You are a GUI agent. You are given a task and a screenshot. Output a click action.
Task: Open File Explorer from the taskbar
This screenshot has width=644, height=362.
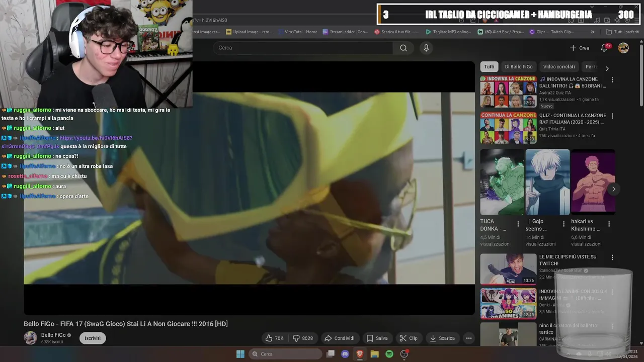(374, 354)
